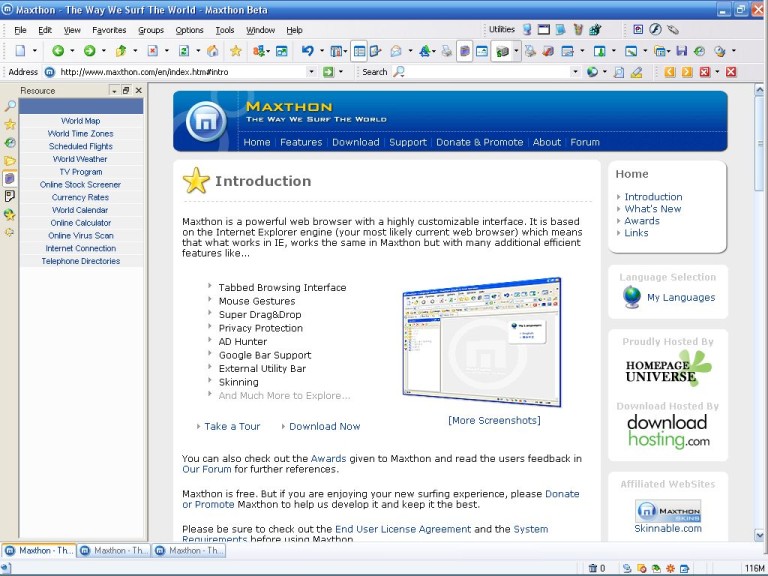
Task: Click the trash icon in status bar
Action: click(x=593, y=568)
